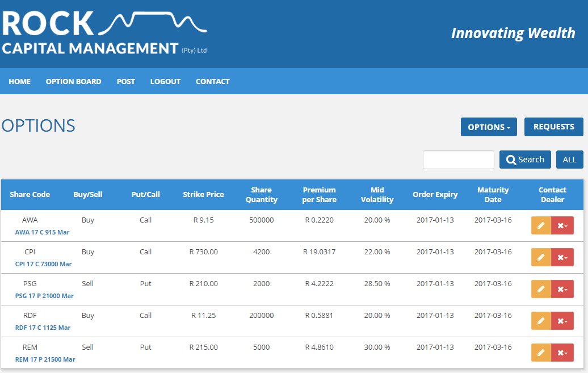Click the edit pencil icon for CPI row
The height and width of the screenshot is (373, 588).
(541, 257)
